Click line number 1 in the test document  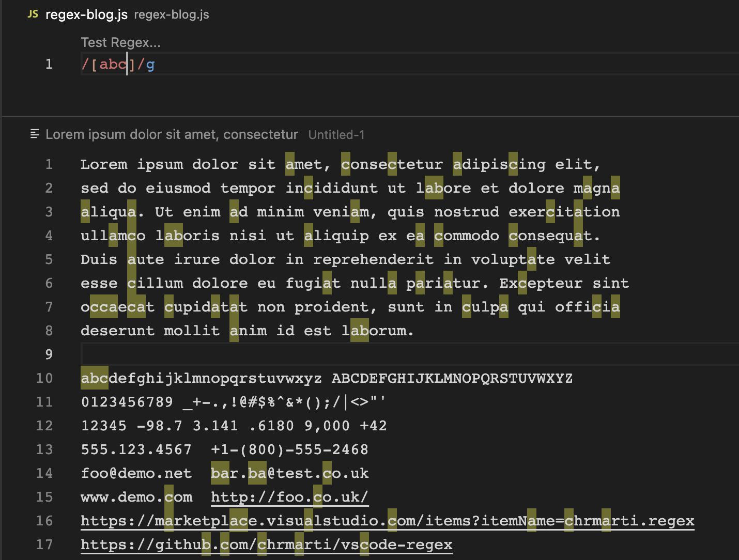49,164
